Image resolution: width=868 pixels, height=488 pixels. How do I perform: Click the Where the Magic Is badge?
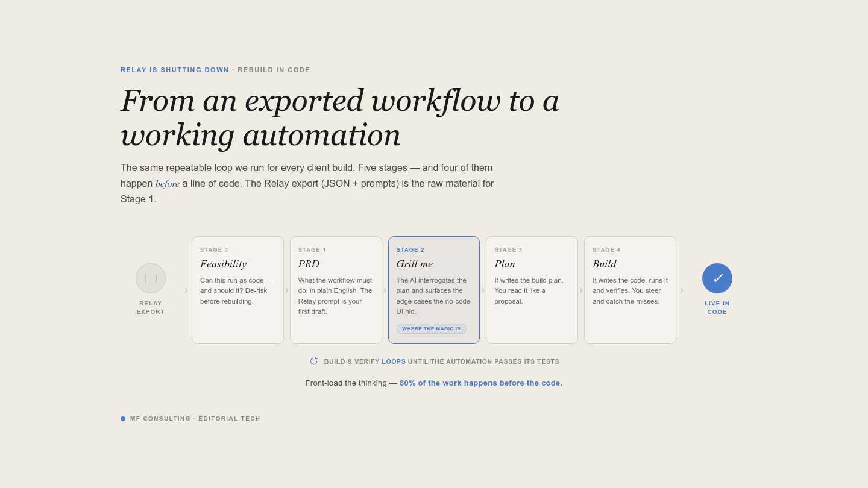[432, 329]
